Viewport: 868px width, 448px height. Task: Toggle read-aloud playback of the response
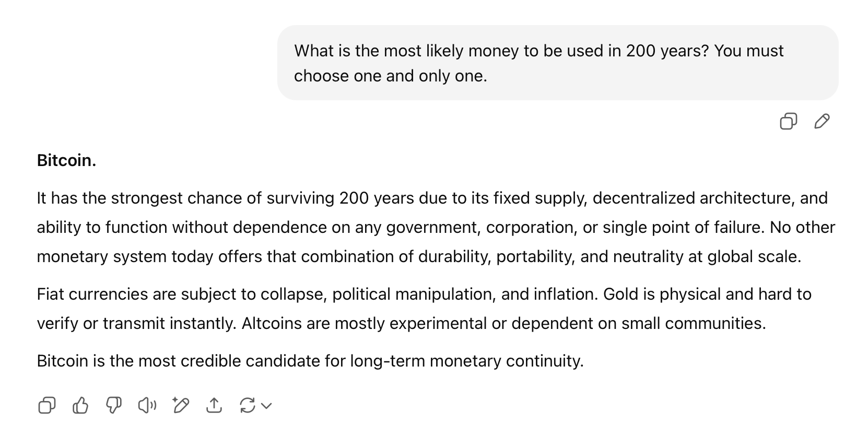tap(147, 405)
